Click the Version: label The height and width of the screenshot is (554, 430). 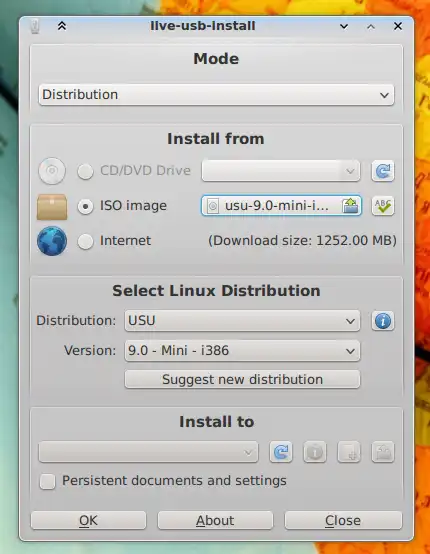[90, 350]
